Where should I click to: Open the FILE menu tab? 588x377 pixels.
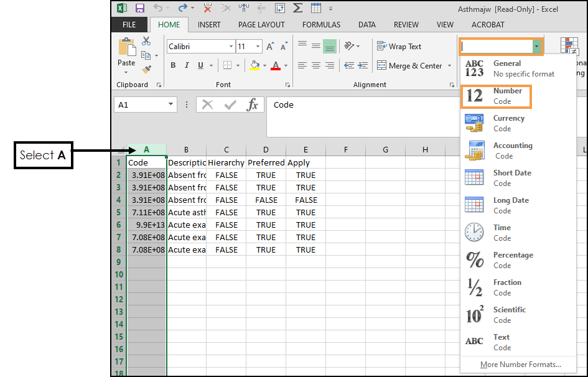click(x=129, y=25)
